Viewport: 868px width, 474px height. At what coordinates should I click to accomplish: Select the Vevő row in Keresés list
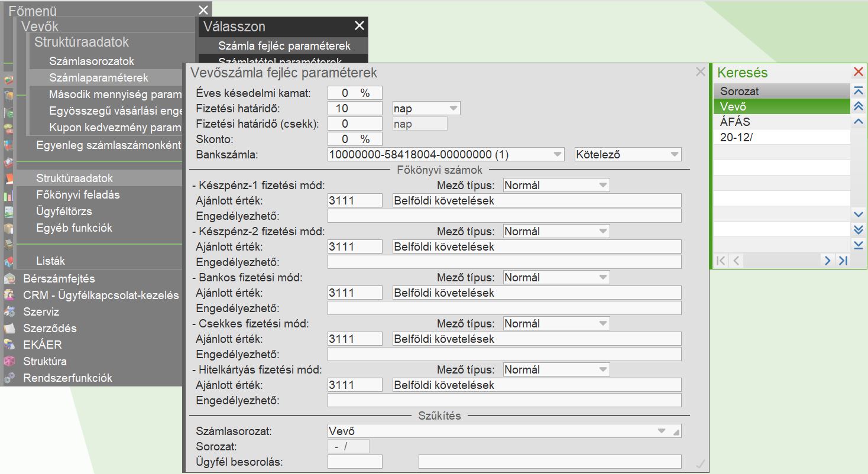pos(782,107)
